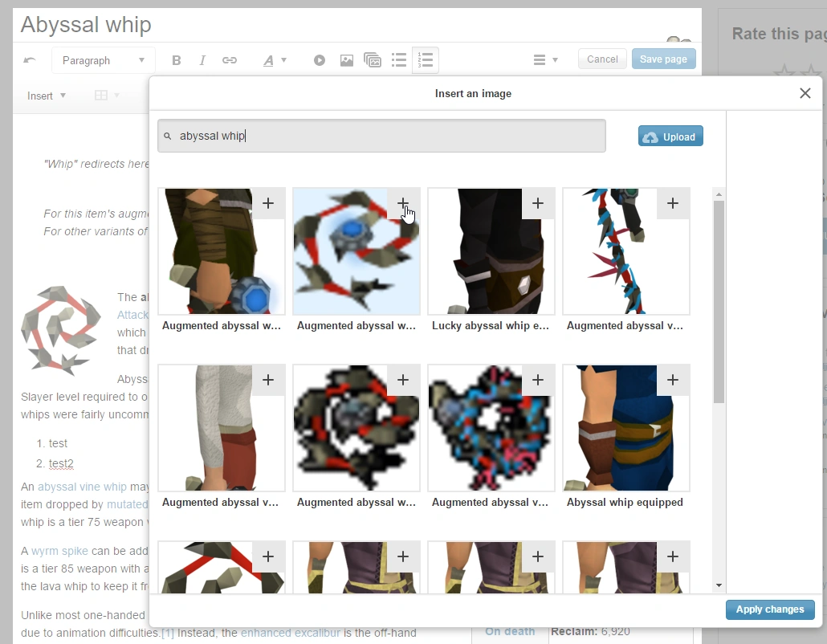Click citation reference [1]

(168, 633)
